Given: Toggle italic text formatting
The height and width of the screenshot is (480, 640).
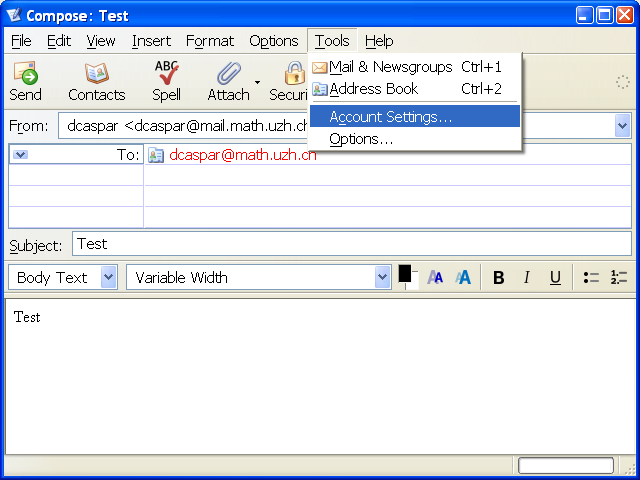Looking at the screenshot, I should click(527, 278).
